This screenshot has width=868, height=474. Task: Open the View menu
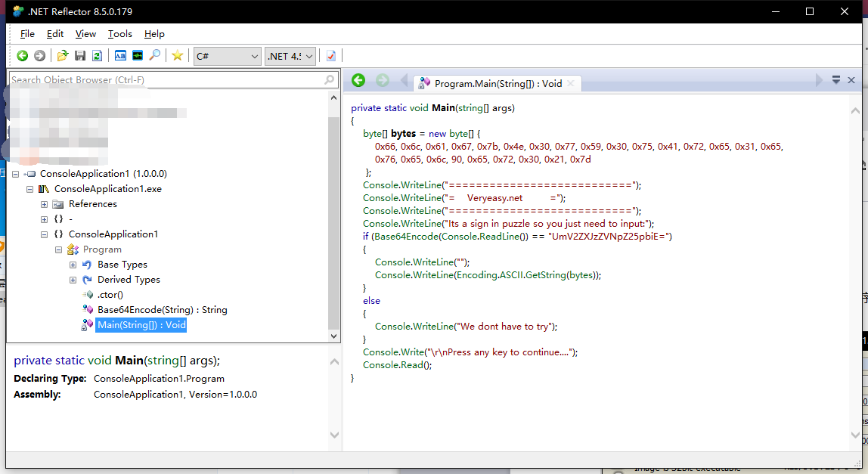pyautogui.click(x=85, y=34)
